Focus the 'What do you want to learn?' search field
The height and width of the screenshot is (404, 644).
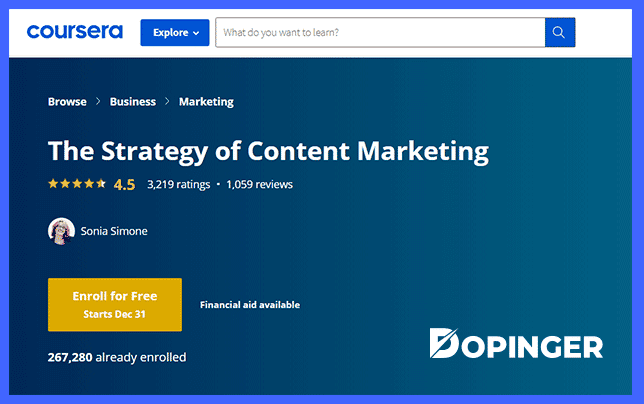pos(380,32)
